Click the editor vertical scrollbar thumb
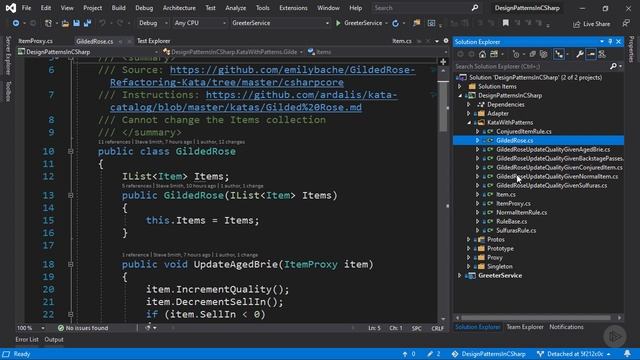The width and height of the screenshot is (640, 360). click(x=443, y=106)
